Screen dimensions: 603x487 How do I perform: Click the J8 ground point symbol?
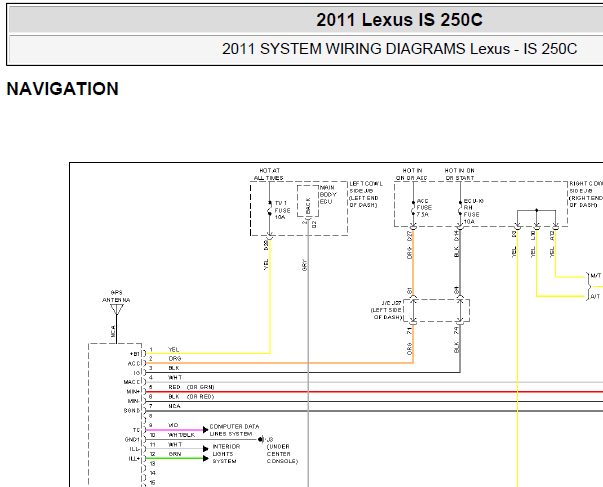click(261, 440)
